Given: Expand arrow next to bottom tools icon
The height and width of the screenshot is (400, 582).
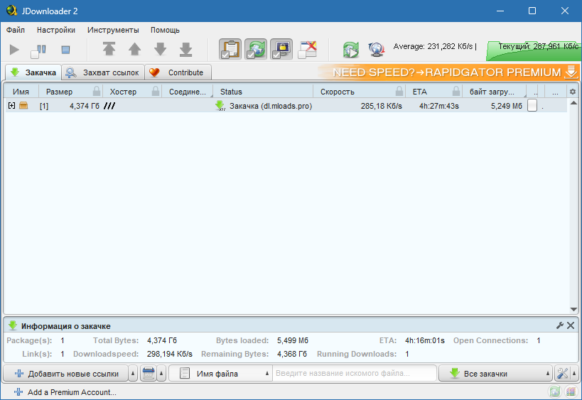Looking at the screenshot, I should tap(575, 374).
